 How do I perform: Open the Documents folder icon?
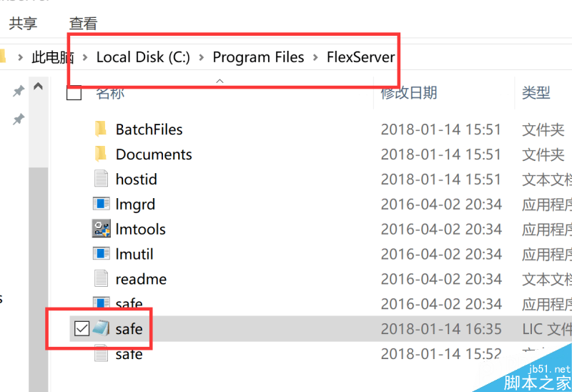click(x=100, y=154)
